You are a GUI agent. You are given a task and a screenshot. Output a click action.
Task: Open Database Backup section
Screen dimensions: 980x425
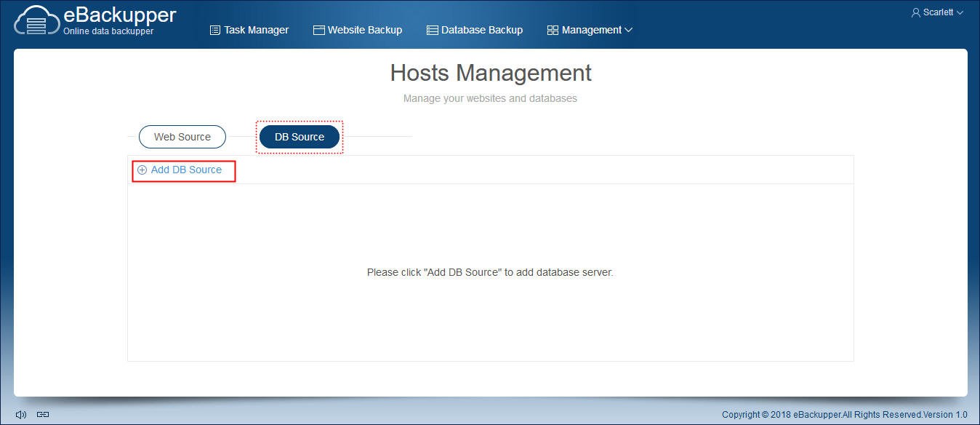tap(475, 30)
